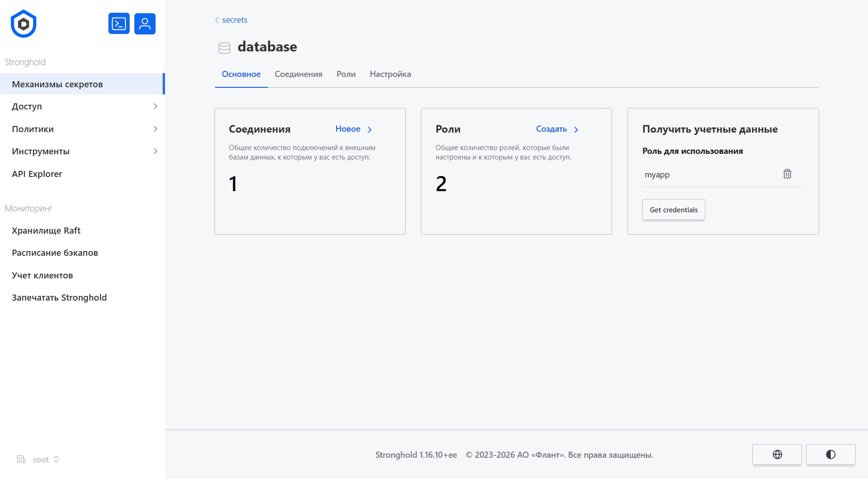Open the root namespace selector
Viewport: 868px width, 479px height.
click(45, 460)
